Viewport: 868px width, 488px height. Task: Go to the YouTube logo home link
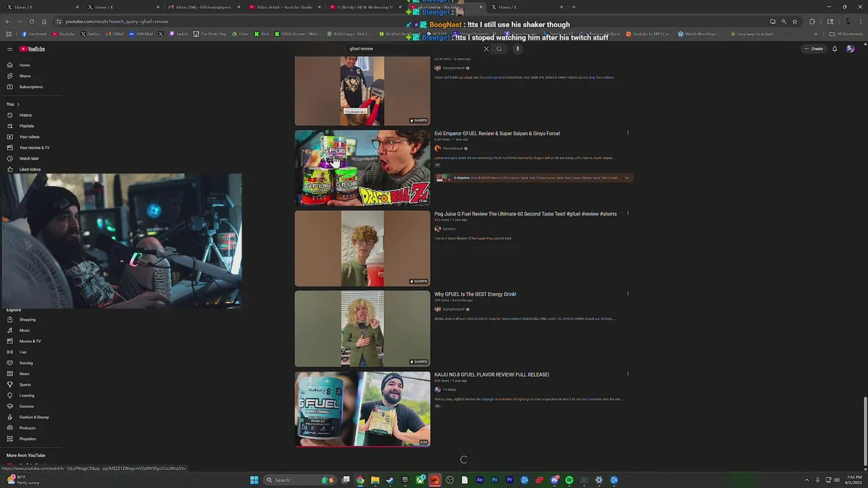click(32, 49)
